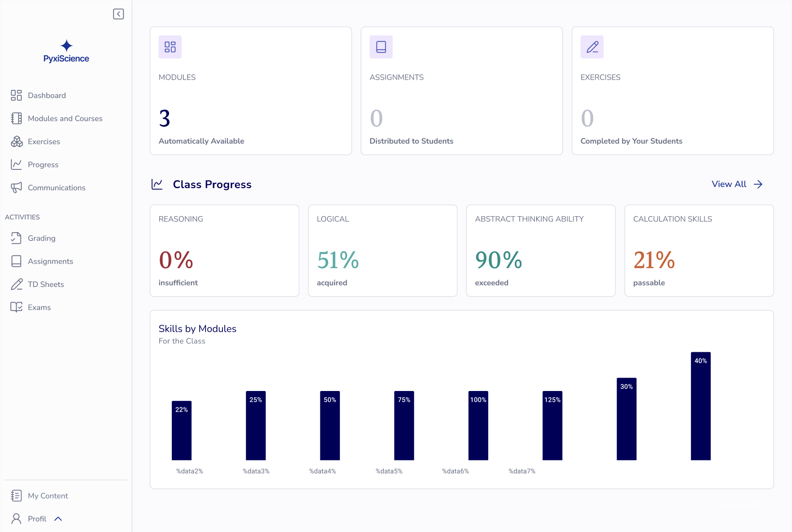Viewport: 792px width, 532px height.
Task: Click the Exercises card pencil icon
Action: click(592, 47)
